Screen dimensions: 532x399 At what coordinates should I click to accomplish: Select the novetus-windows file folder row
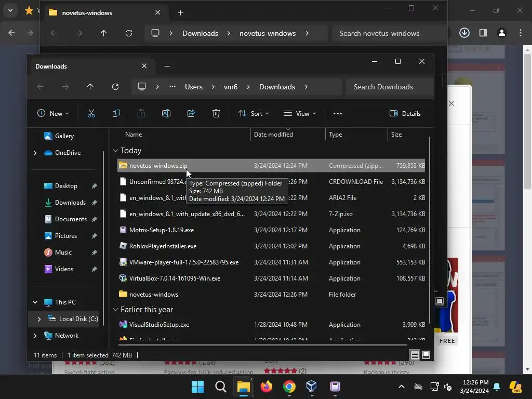tap(271, 295)
